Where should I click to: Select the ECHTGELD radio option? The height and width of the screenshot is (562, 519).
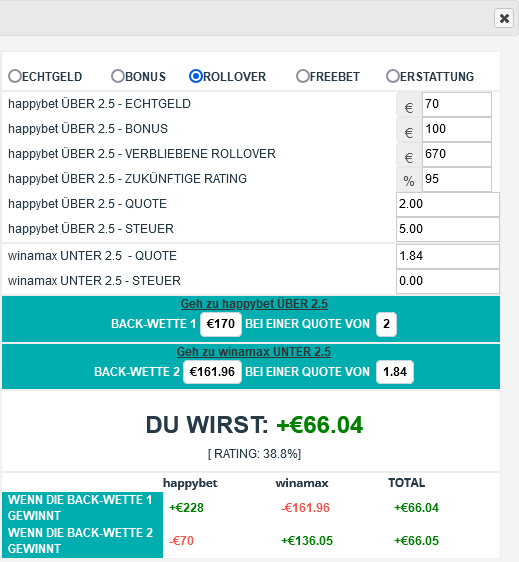[15, 76]
